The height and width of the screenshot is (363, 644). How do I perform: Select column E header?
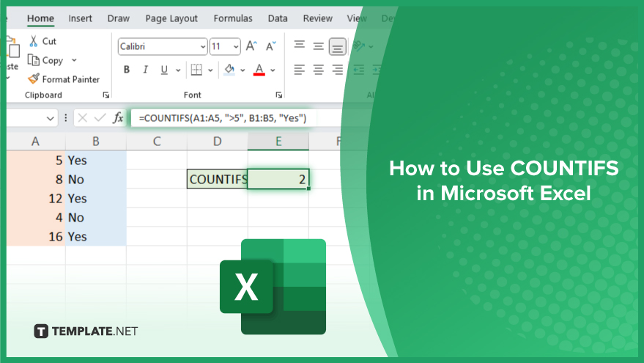[x=278, y=142]
